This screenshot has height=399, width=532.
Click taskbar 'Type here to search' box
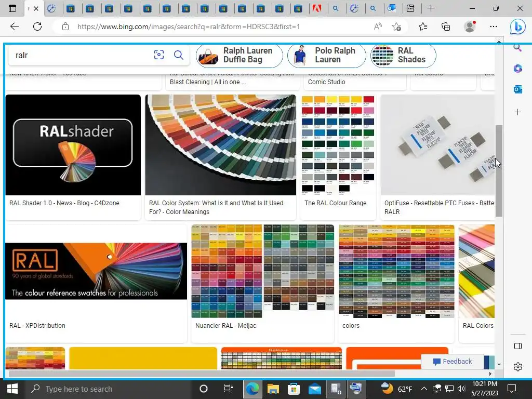click(x=109, y=389)
